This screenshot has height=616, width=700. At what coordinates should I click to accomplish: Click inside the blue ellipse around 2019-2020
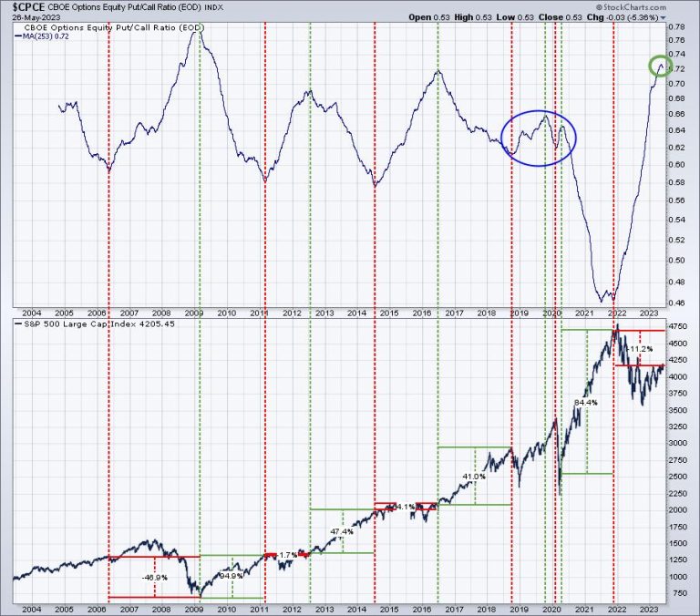pyautogui.click(x=539, y=138)
